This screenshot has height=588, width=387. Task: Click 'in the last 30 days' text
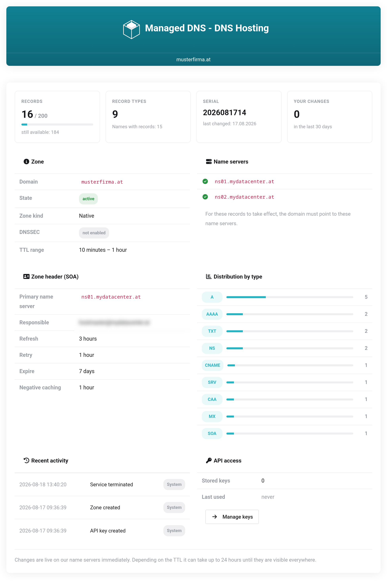point(313,126)
